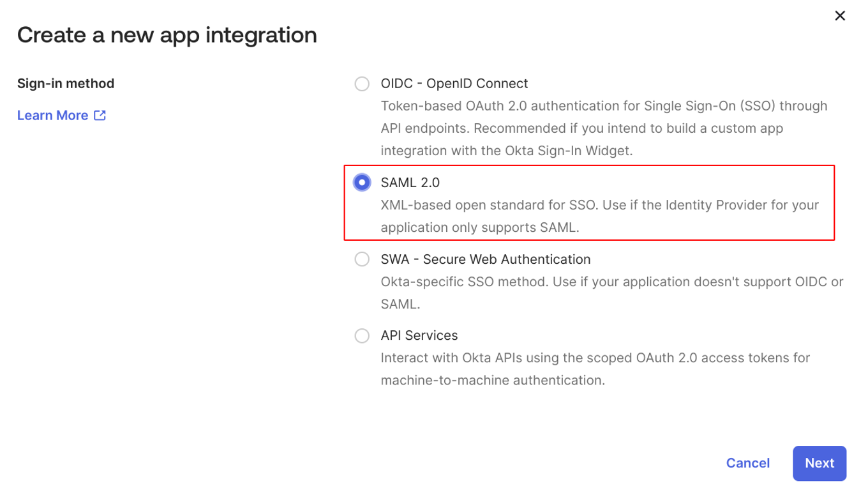Image resolution: width=868 pixels, height=495 pixels.
Task: Click the "SAML 2.0" option label
Action: [410, 183]
